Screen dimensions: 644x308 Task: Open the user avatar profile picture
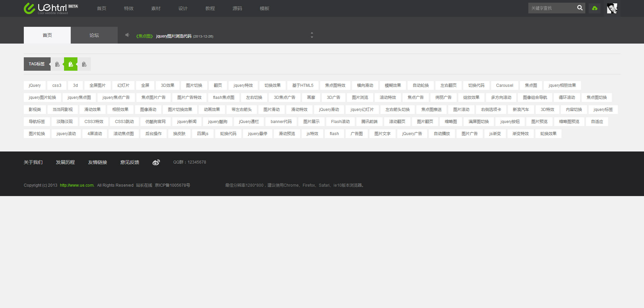click(612, 8)
